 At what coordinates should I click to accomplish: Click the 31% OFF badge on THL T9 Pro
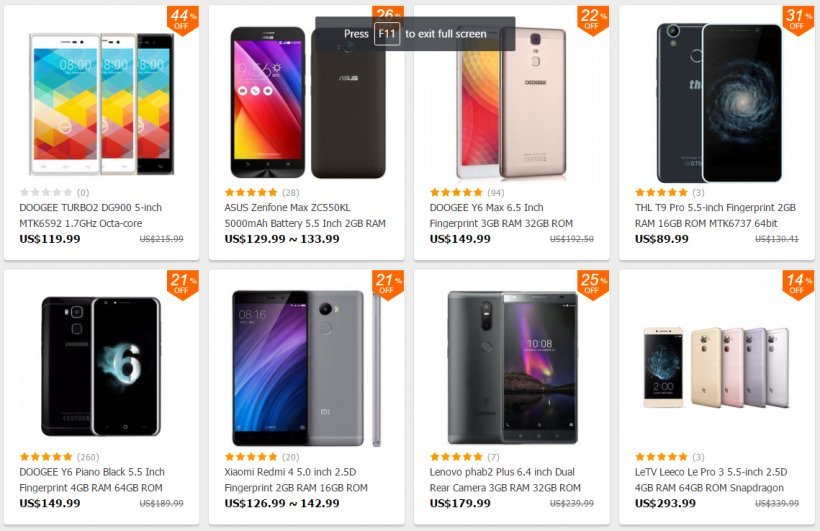798,20
